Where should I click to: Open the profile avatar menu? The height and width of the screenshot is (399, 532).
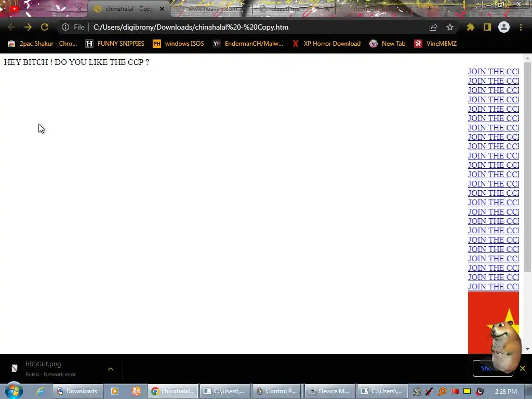tap(504, 27)
